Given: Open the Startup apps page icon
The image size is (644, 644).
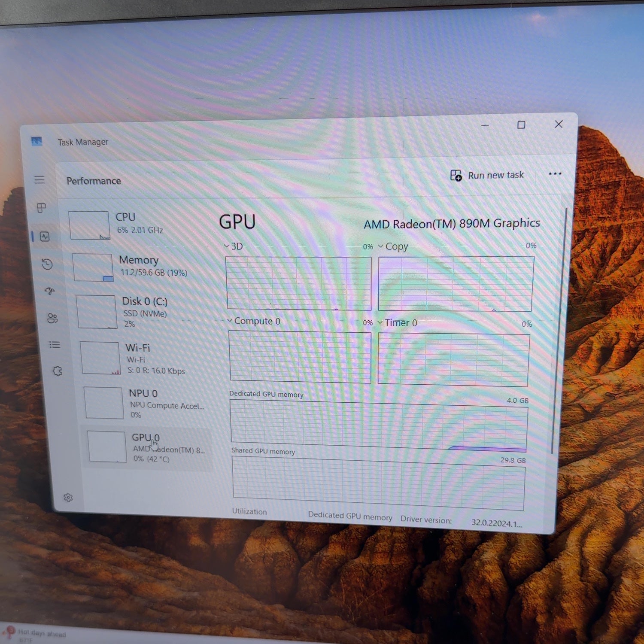Looking at the screenshot, I should pos(50,291).
